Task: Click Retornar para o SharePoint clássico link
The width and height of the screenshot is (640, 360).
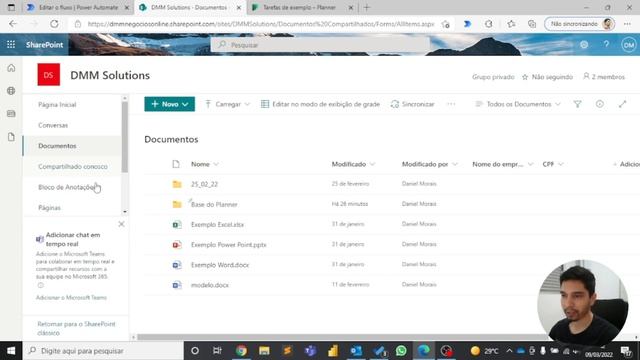Action: (76, 328)
